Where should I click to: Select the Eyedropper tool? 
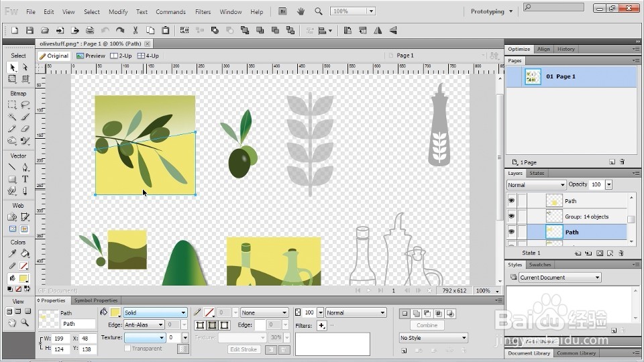12,253
